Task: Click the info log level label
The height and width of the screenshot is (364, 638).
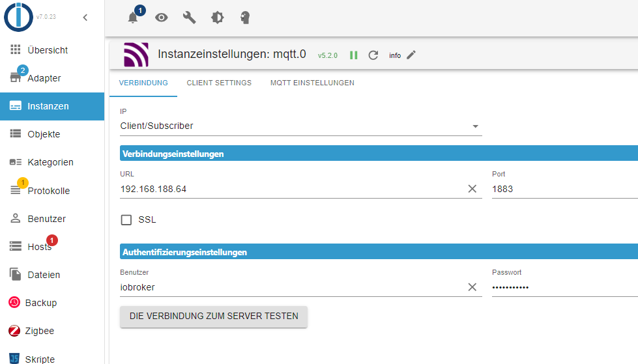Action: pyautogui.click(x=395, y=55)
